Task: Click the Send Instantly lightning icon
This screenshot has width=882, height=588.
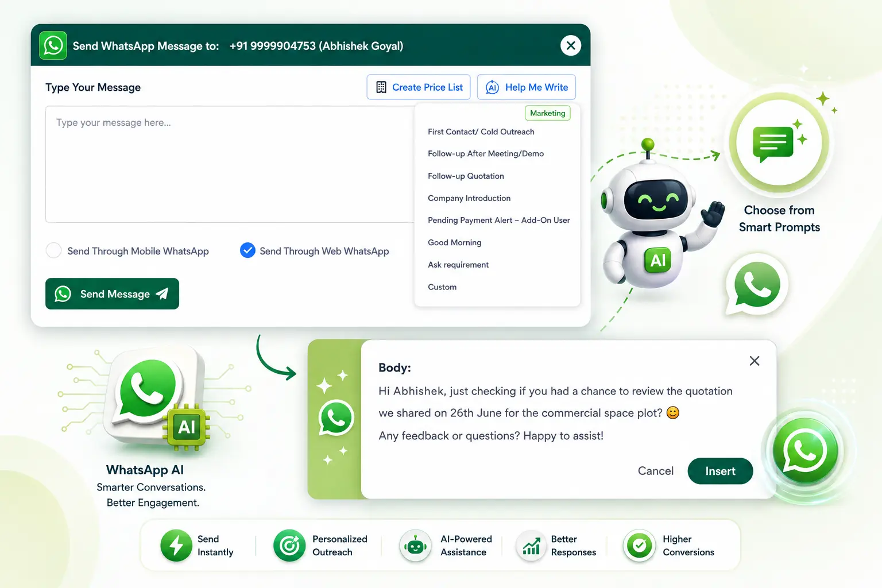Action: [176, 546]
